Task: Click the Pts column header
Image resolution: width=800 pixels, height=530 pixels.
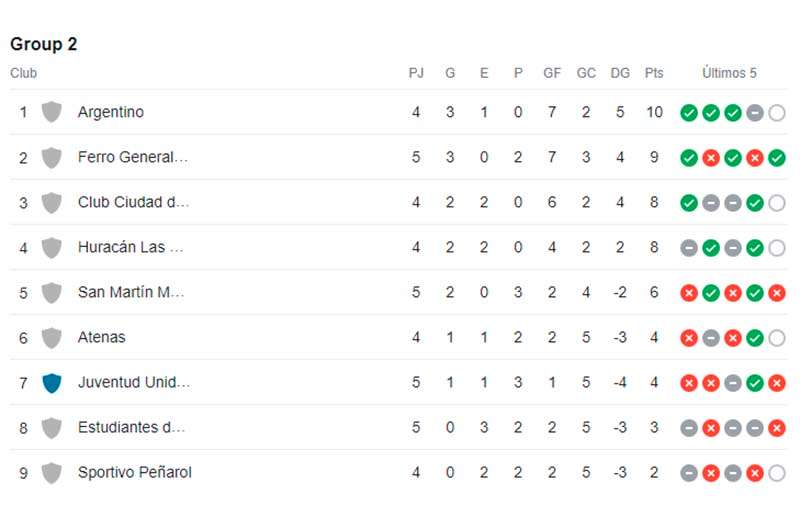Action: [x=654, y=73]
